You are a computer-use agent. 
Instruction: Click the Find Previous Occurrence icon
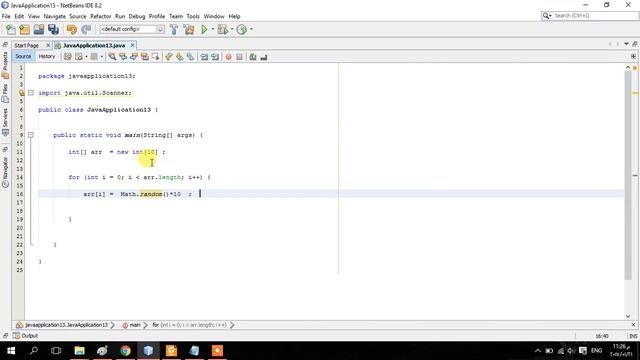coord(122,57)
